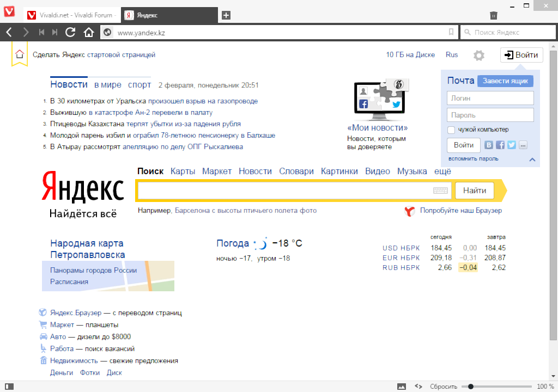Screen dimensions: 558x392
Task: Click the Yandex Browser logo icon
Action: click(410, 211)
